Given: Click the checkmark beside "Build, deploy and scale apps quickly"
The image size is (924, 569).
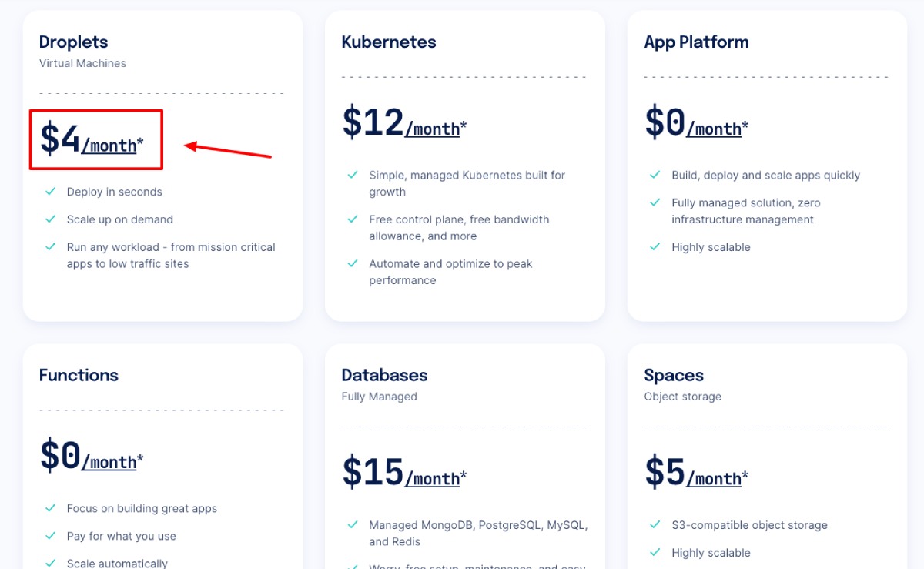Looking at the screenshot, I should [x=654, y=175].
